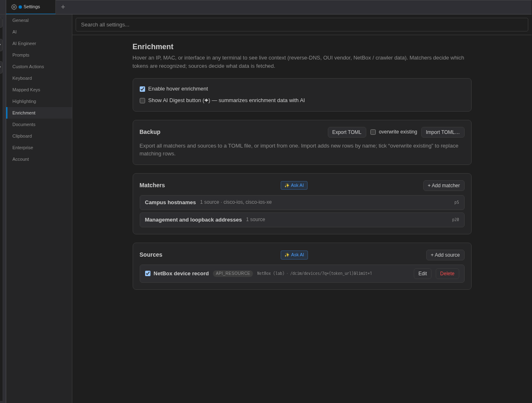Tick the overwrite existing checkbox
Viewport: 532px width, 403px height.
373,132
